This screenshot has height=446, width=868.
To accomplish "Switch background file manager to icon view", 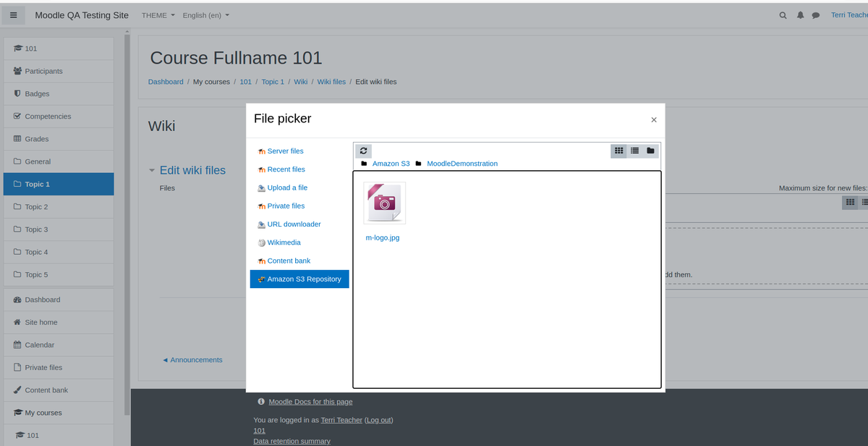I will 850,203.
